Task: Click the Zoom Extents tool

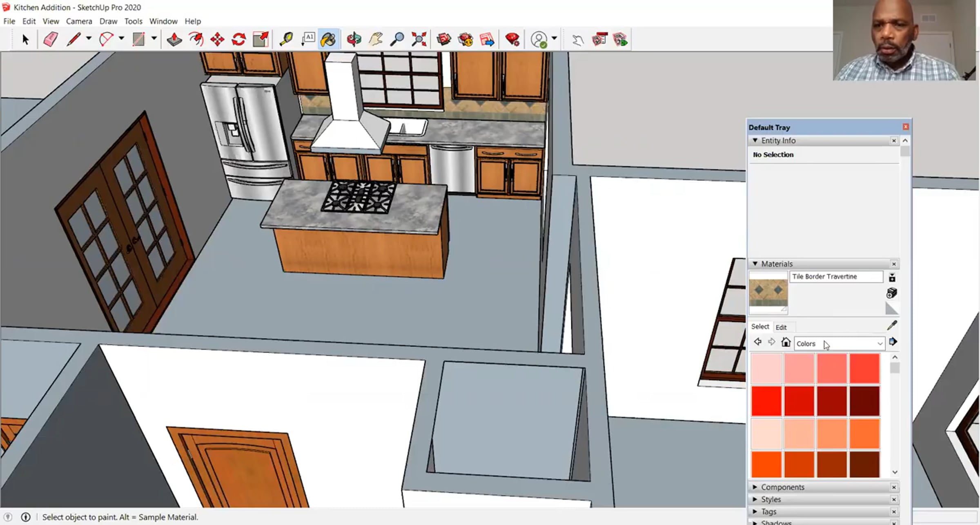Action: pyautogui.click(x=419, y=40)
